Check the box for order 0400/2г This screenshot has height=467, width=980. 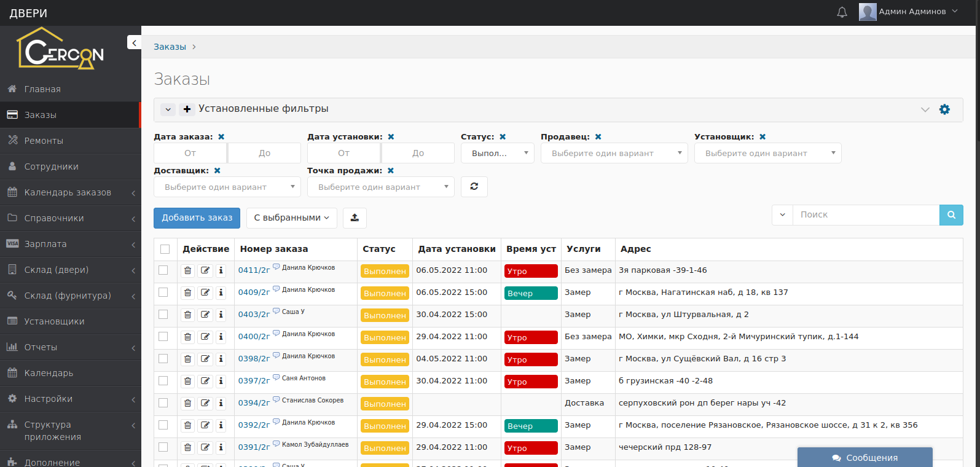(x=163, y=337)
